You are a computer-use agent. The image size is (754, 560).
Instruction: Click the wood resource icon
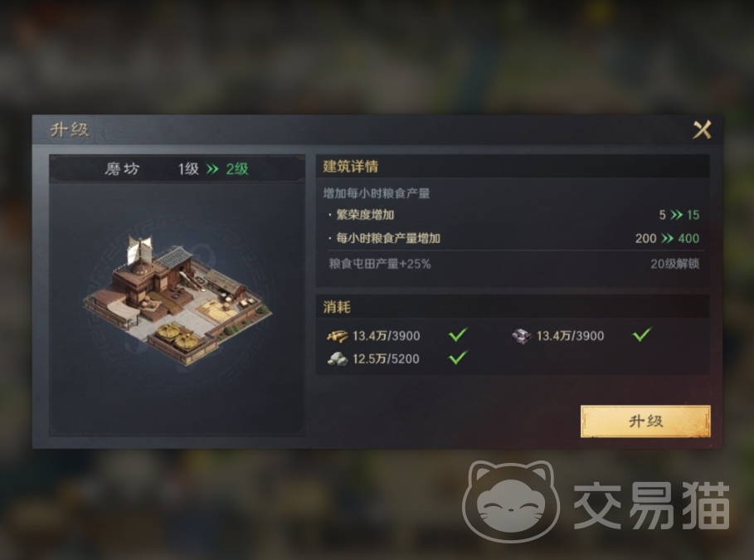click(x=337, y=336)
